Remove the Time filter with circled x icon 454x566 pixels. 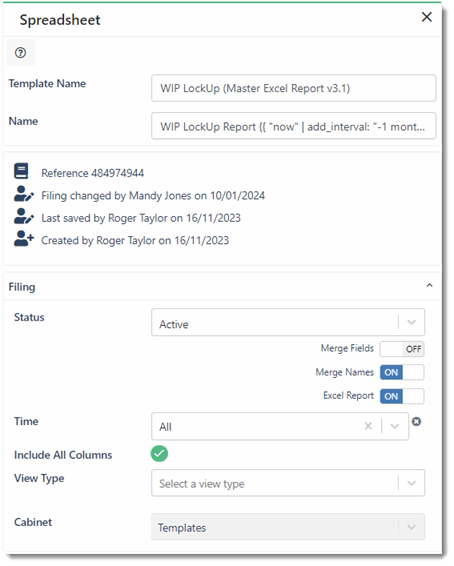point(416,421)
